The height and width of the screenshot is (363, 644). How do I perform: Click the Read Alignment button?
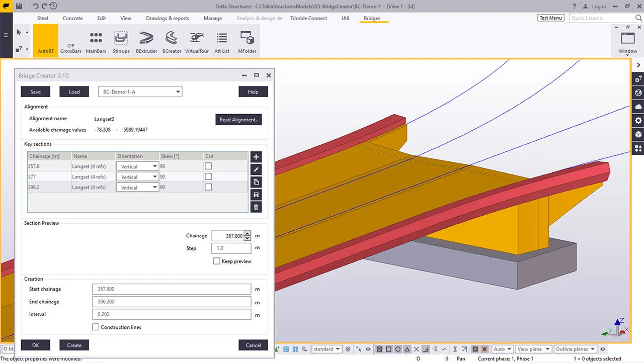click(238, 120)
